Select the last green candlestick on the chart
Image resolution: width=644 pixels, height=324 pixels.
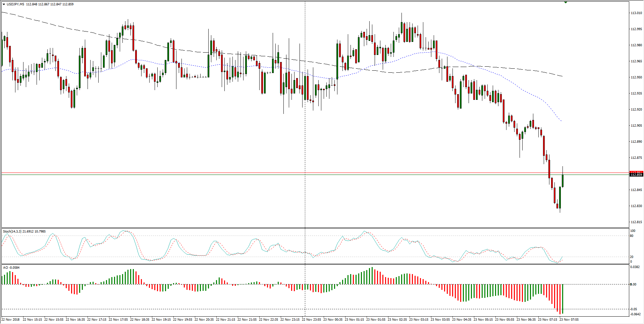[562, 181]
